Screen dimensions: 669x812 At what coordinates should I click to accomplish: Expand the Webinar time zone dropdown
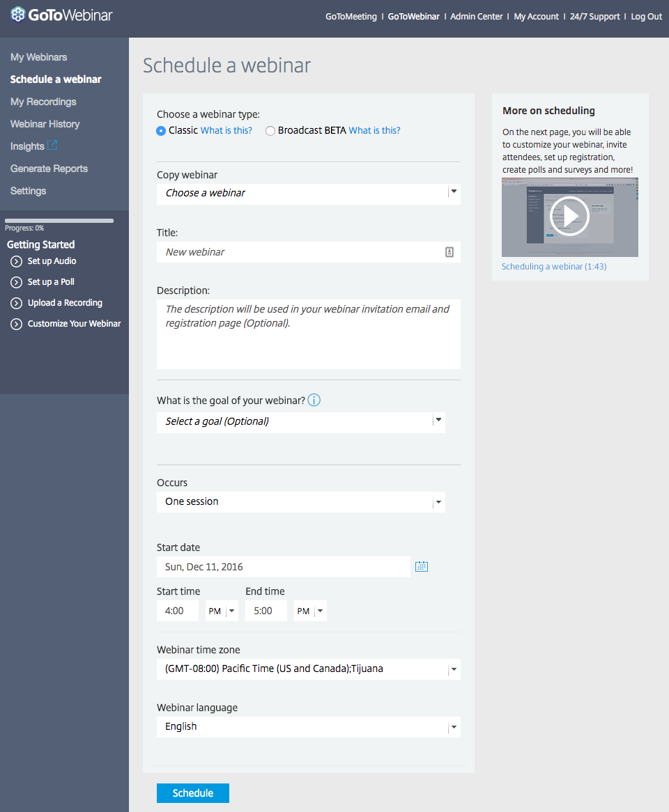pyautogui.click(x=453, y=669)
